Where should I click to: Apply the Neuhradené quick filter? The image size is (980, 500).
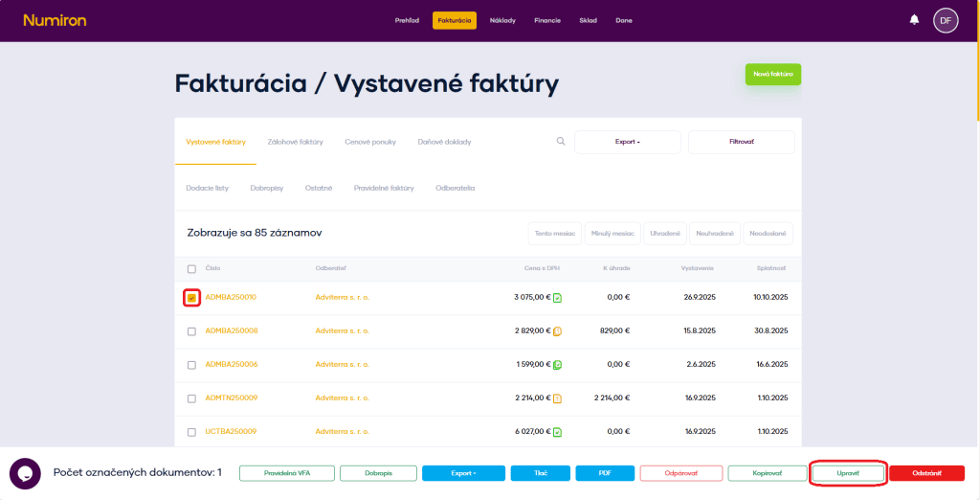(715, 234)
